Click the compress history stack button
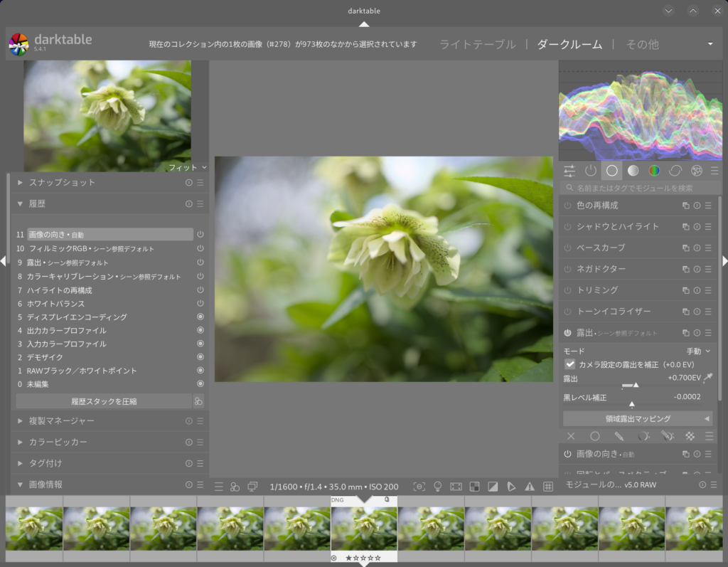728x567 pixels. pos(104,401)
